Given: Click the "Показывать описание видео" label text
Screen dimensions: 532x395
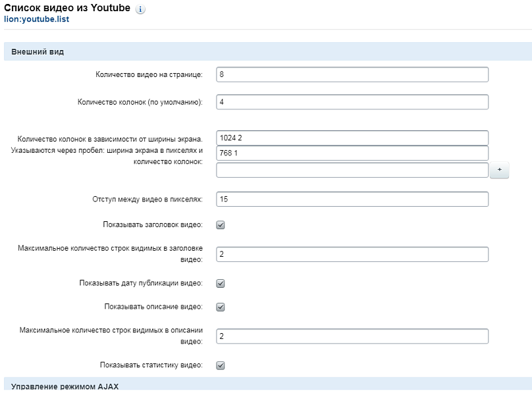Looking at the screenshot, I should coord(153,307).
